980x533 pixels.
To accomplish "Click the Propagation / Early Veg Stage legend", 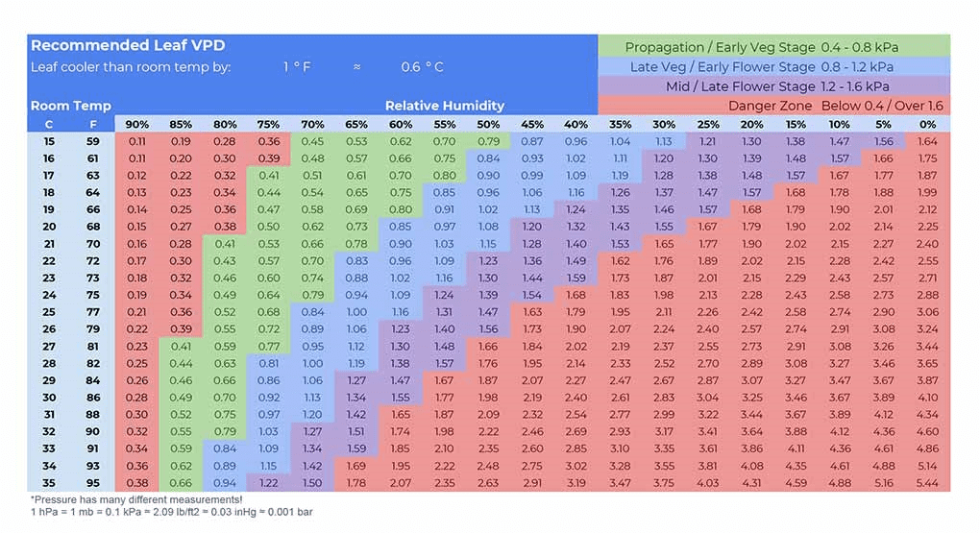I will click(x=773, y=47).
